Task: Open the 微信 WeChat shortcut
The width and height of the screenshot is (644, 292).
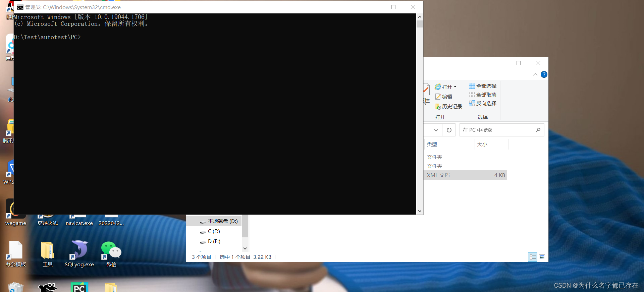Action: pos(111,254)
